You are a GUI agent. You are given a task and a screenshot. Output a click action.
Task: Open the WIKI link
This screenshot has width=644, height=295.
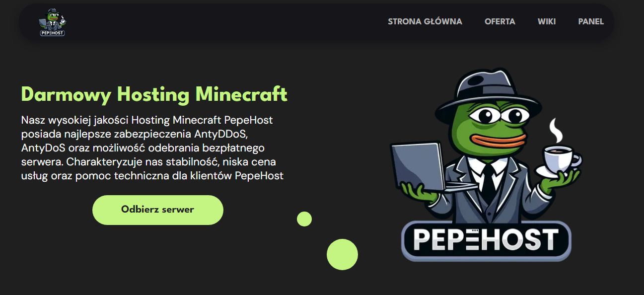tap(547, 22)
